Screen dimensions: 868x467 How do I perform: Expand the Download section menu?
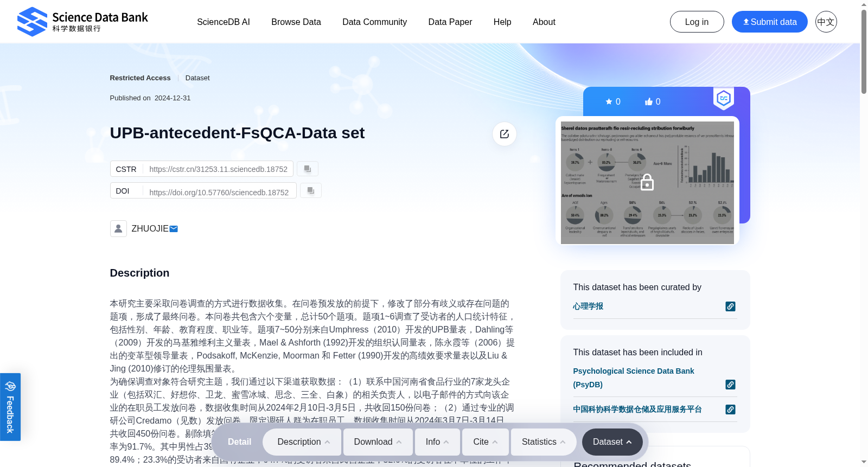[378, 442]
